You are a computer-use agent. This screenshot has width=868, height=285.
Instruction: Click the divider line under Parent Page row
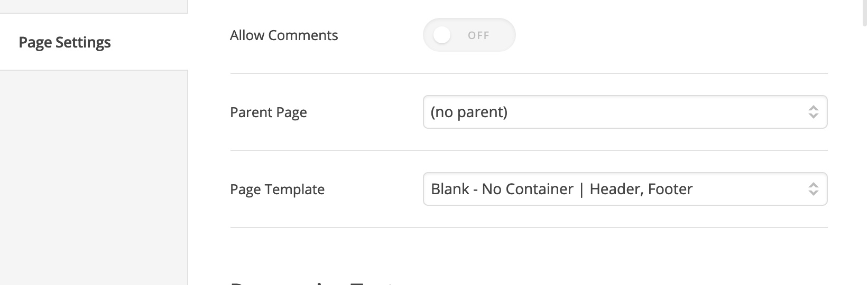(529, 150)
